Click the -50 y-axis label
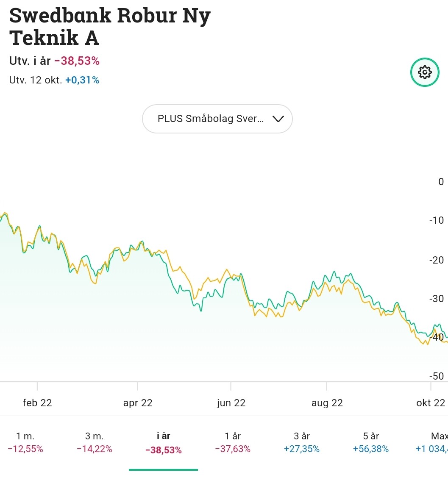 coord(437,376)
